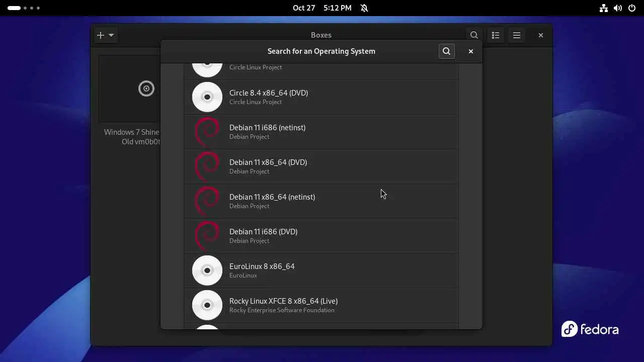Click the disc icon for Circle 8.4 x86_64 (DVD)
644x362 pixels.
[x=207, y=97]
